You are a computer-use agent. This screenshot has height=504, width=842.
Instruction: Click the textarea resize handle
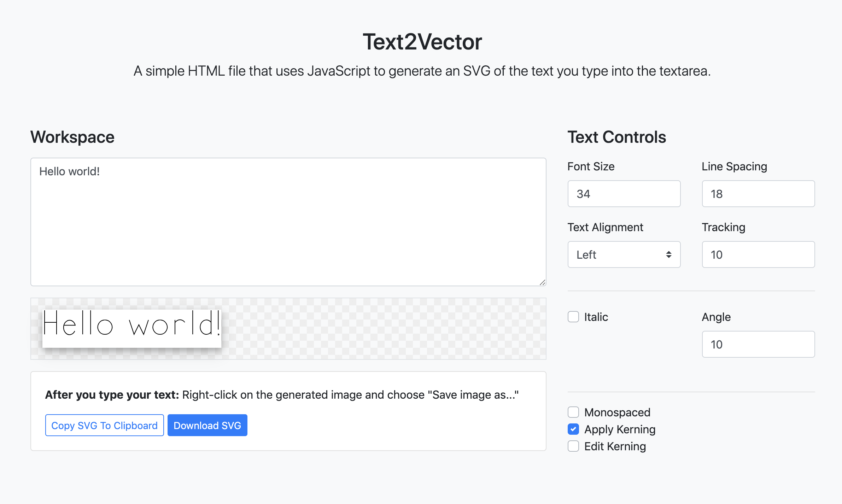(543, 282)
